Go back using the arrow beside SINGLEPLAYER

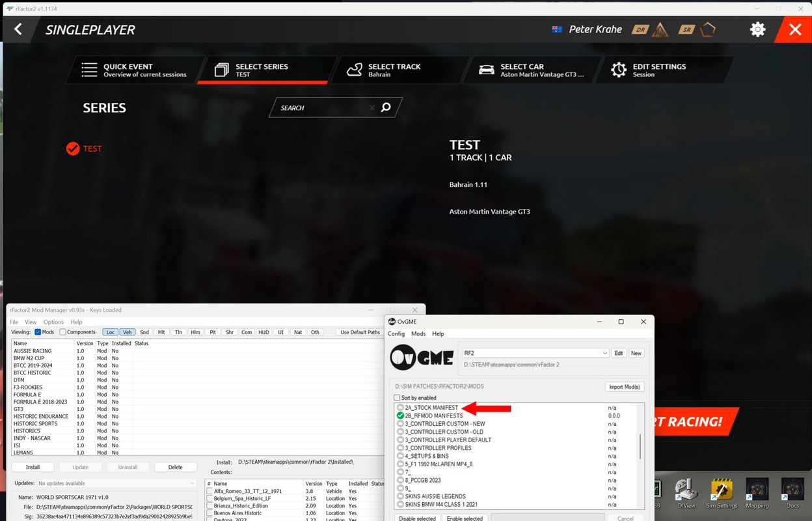coord(18,29)
